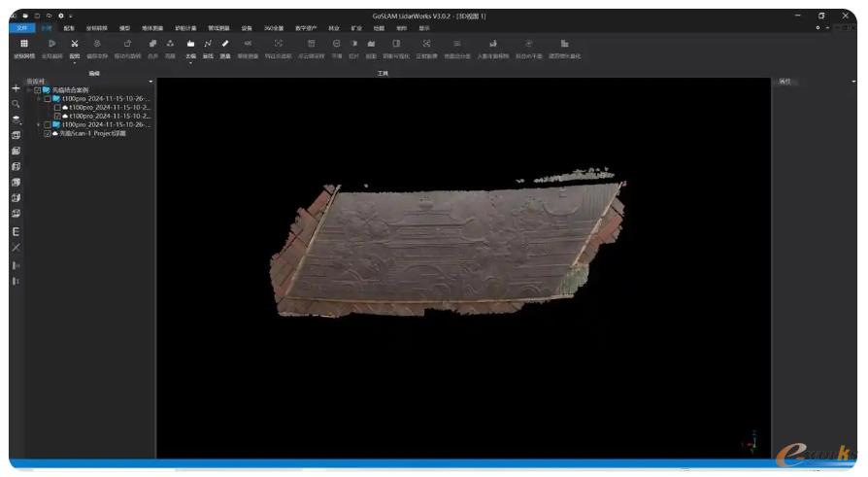Toggle the checkbox of the expanded t100pro folder
Viewport: 868px width, 477px height.
point(48,99)
